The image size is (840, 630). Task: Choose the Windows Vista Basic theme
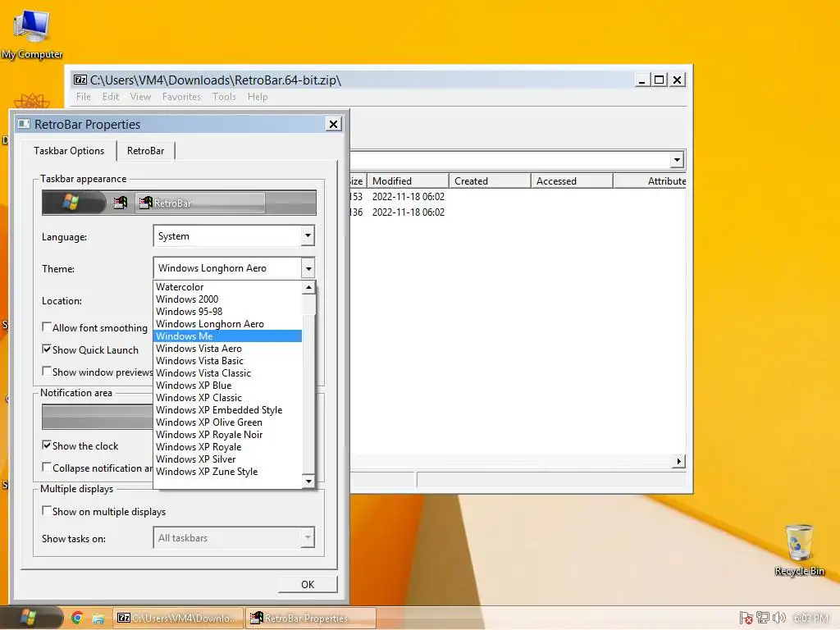[x=228, y=361]
